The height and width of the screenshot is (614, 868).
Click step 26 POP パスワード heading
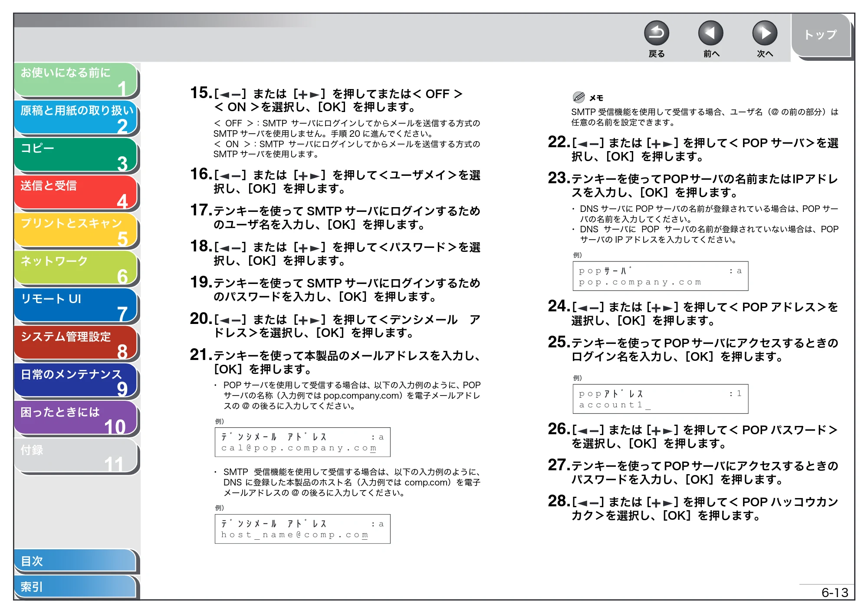[693, 436]
